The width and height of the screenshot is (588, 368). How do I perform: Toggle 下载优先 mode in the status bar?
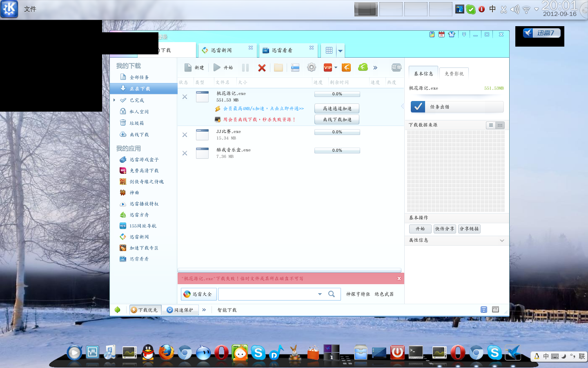(145, 310)
